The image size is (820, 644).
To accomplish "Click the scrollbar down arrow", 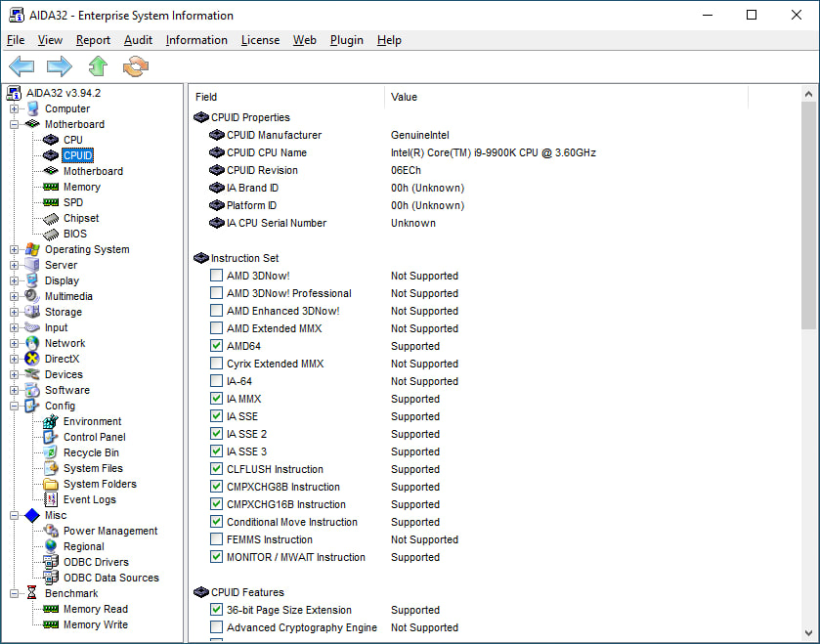I will coord(808,632).
